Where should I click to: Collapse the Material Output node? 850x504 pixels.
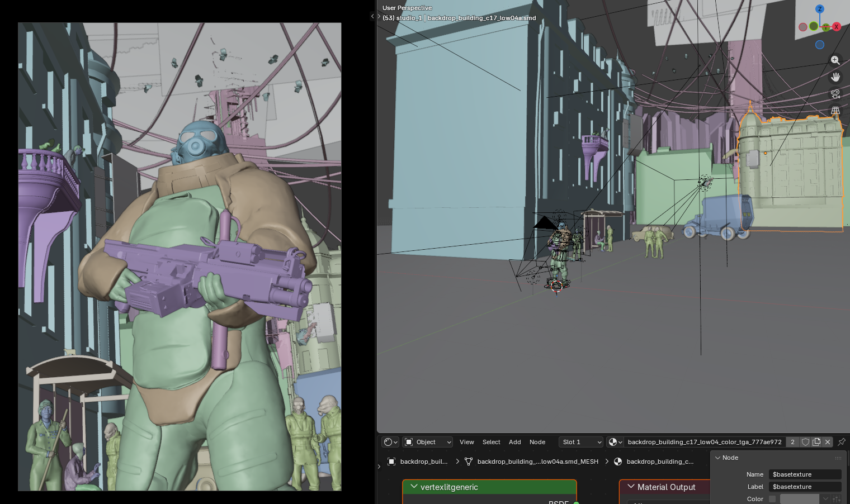click(631, 487)
